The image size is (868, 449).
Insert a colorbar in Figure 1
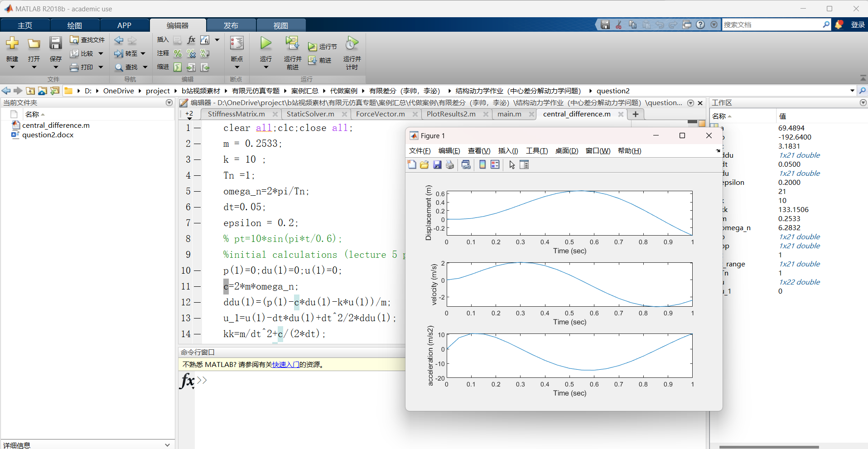coord(482,165)
